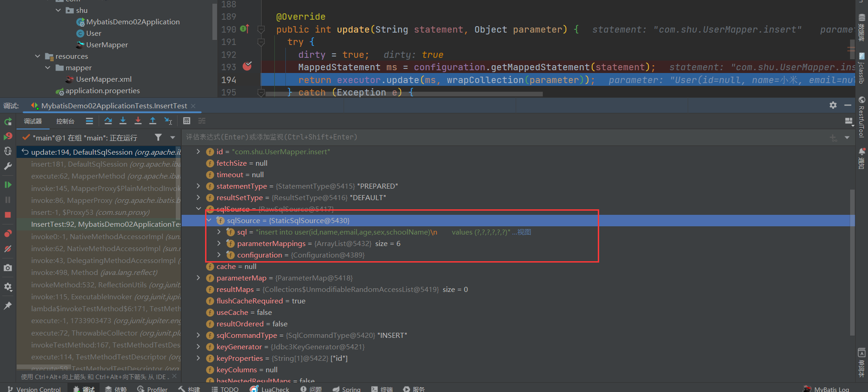The height and width of the screenshot is (392, 868).
Task: Click the evaluate expression input field
Action: tap(505, 137)
